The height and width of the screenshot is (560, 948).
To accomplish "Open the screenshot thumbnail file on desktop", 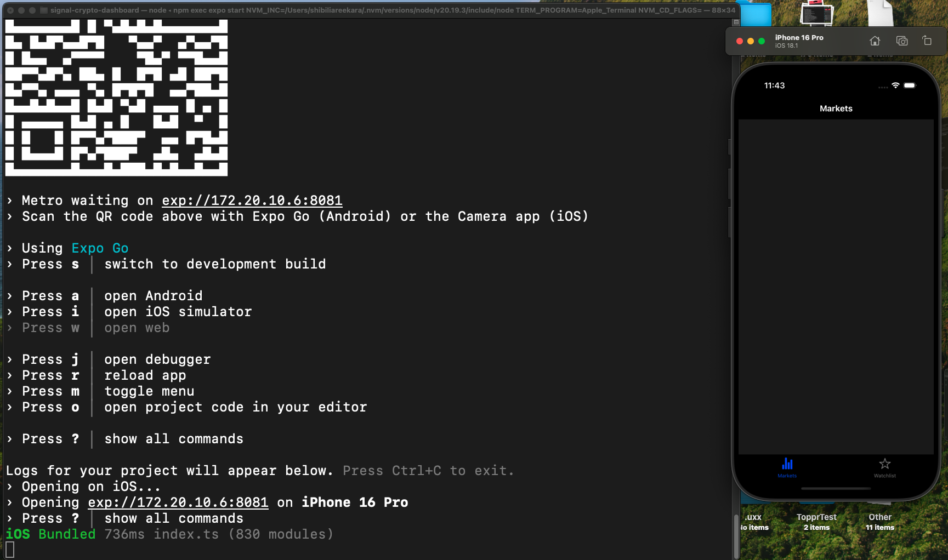I will (816, 13).
